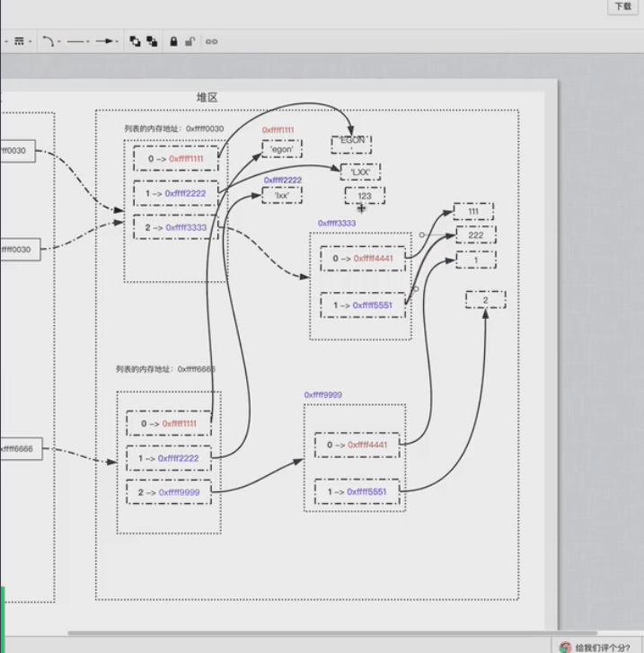Click the colorful icon beside 给我们评个分

tap(565, 648)
